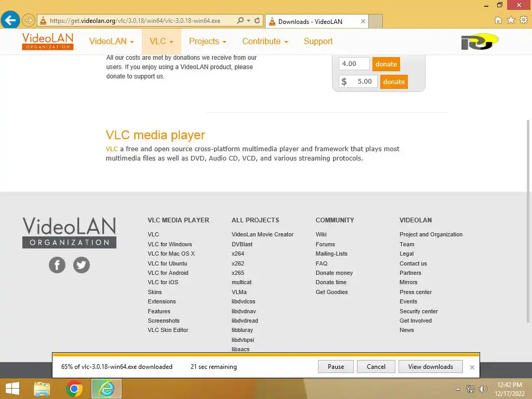Launch Google Chrome from taskbar
Image resolution: width=532 pixels, height=399 pixels.
pyautogui.click(x=74, y=389)
